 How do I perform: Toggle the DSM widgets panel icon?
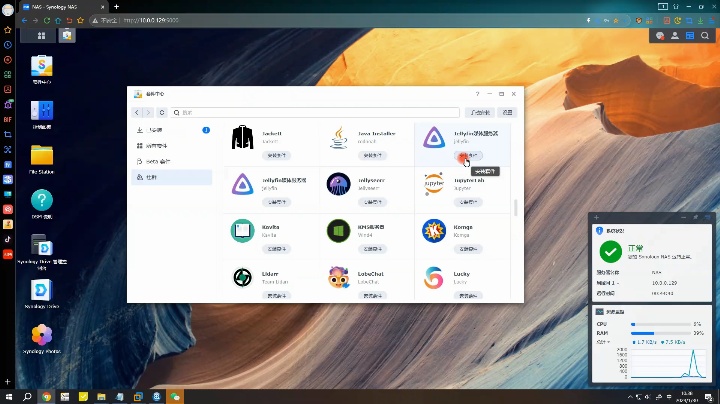click(690, 36)
